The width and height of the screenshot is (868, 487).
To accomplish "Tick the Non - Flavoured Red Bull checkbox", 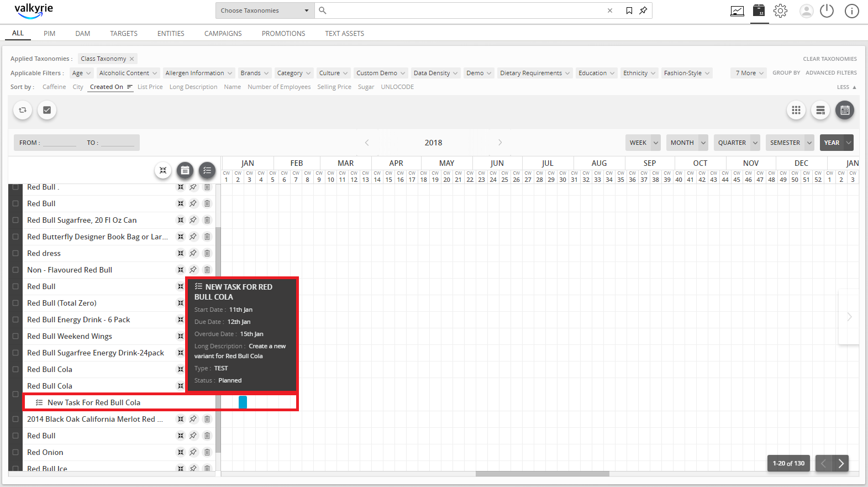I will (x=15, y=270).
